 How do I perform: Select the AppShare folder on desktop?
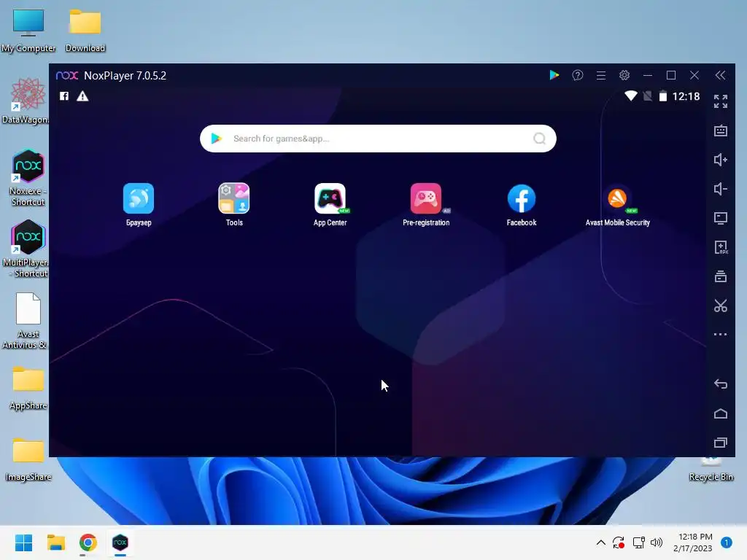tap(28, 388)
